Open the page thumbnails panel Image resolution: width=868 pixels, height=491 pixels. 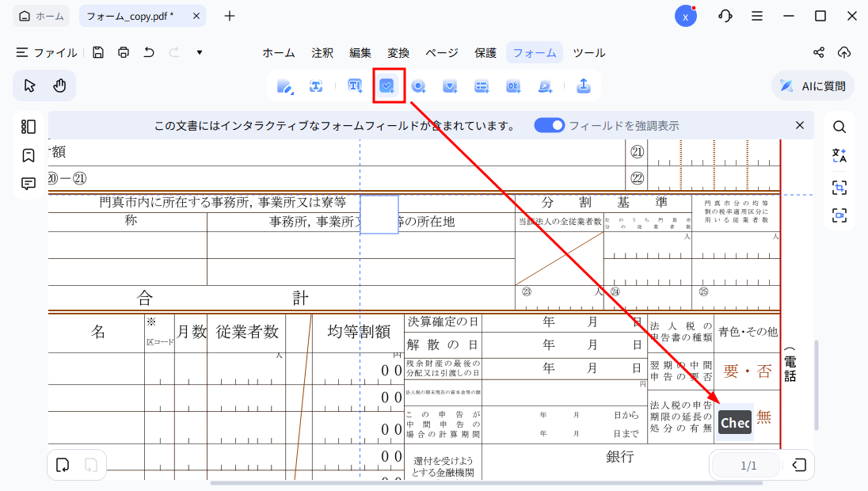click(29, 127)
